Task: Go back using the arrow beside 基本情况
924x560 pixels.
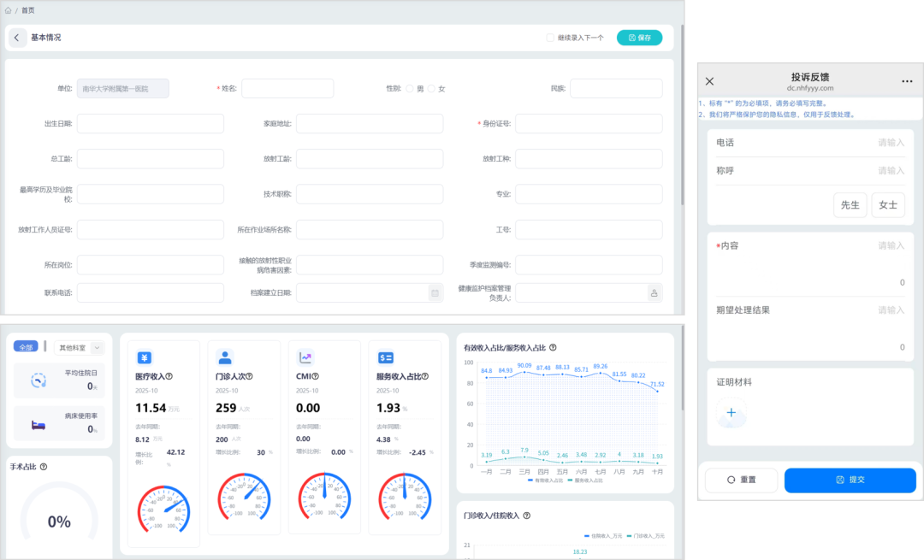Action: click(17, 38)
